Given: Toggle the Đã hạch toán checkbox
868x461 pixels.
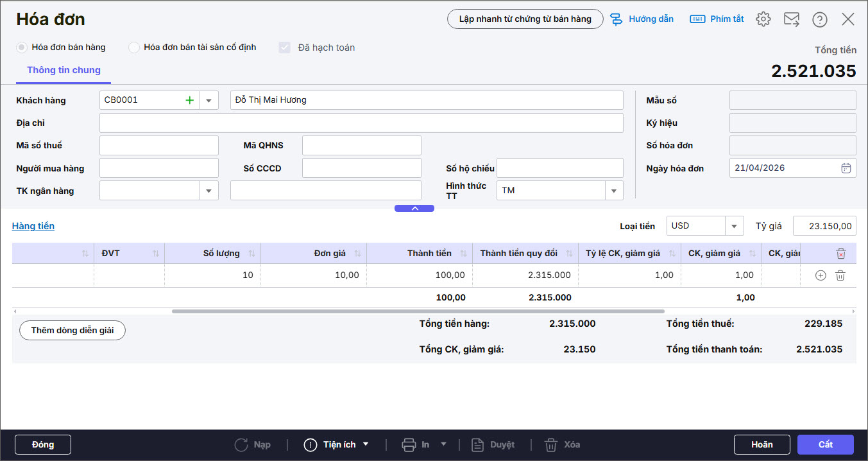Looking at the screenshot, I should pyautogui.click(x=285, y=48).
